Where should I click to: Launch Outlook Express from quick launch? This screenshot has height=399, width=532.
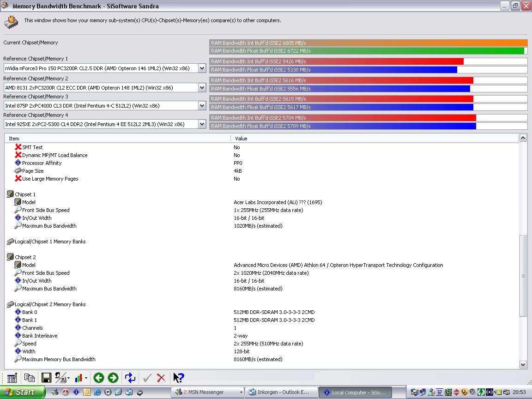click(x=129, y=392)
